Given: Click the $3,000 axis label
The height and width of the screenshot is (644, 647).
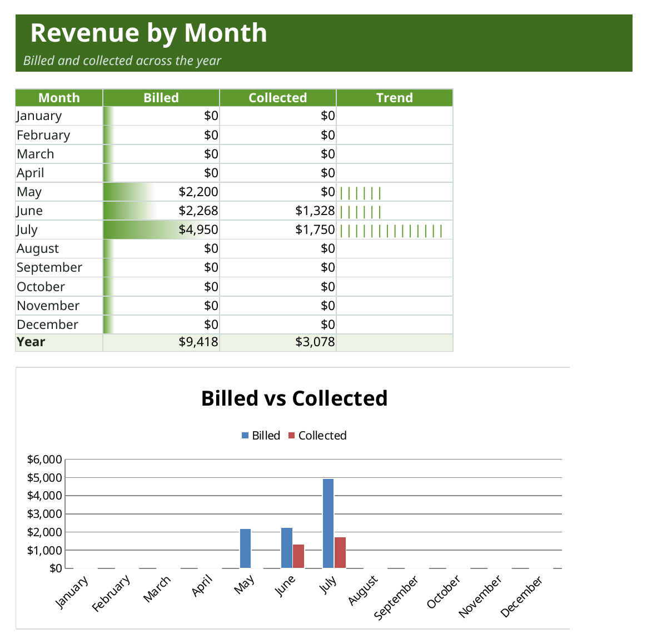Looking at the screenshot, I should (x=44, y=514).
